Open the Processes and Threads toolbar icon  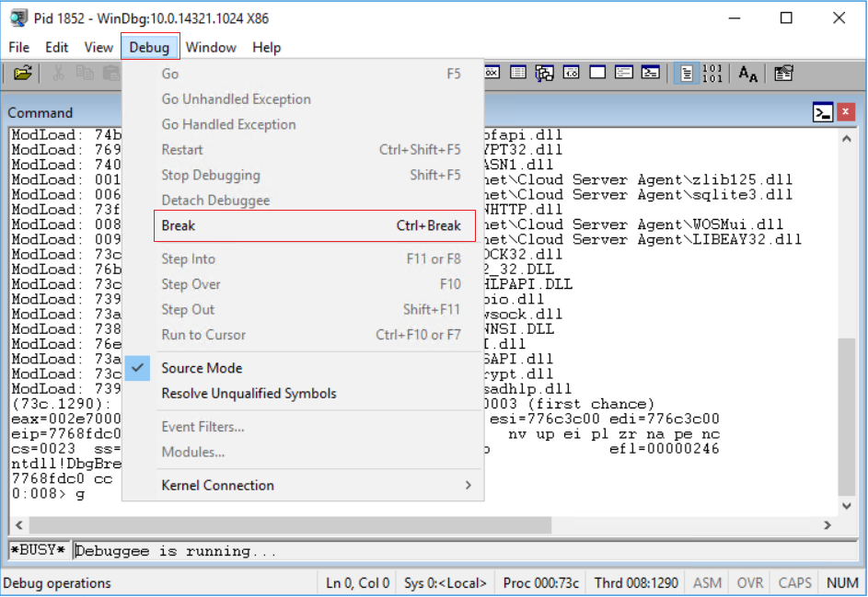[624, 73]
